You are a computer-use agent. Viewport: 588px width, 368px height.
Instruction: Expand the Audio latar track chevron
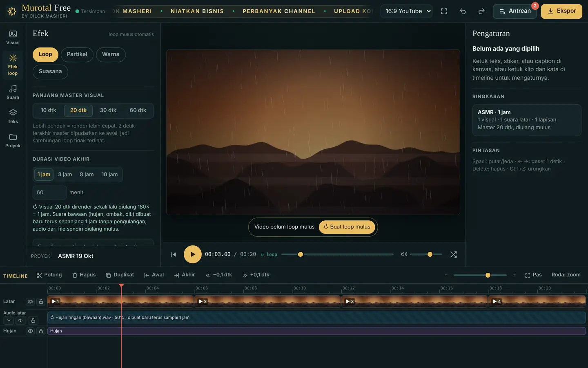(9, 321)
